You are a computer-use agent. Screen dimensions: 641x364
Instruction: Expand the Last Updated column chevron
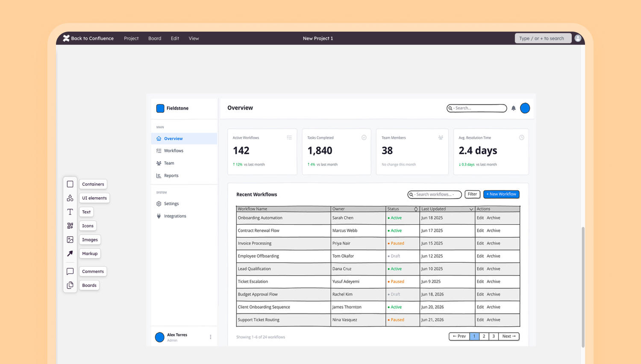tap(471, 209)
